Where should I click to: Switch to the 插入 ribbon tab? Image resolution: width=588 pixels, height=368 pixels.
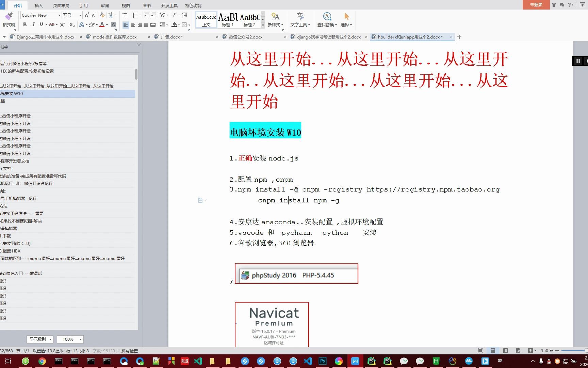pyautogui.click(x=38, y=5)
